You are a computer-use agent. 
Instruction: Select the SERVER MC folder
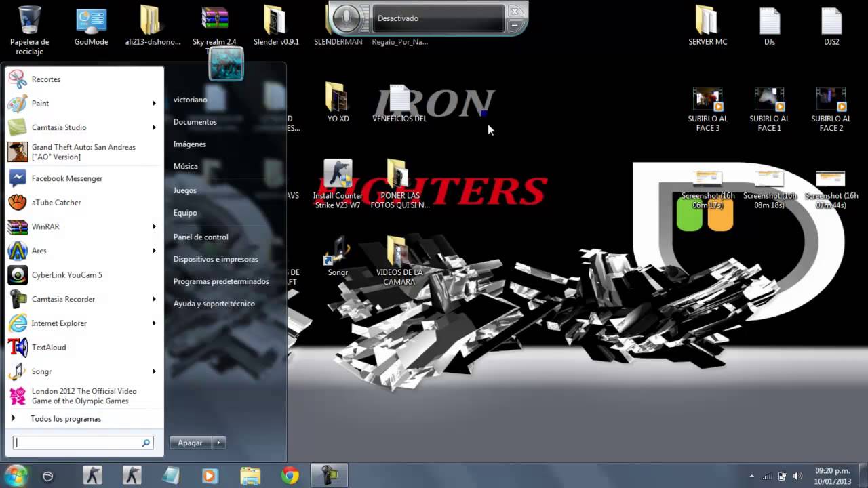coord(707,27)
